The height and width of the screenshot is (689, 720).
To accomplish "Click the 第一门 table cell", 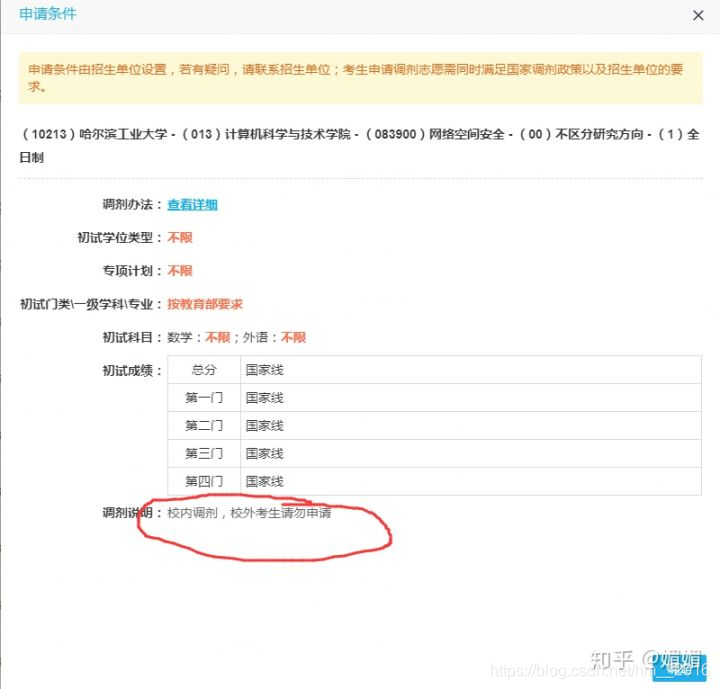I will tap(204, 397).
